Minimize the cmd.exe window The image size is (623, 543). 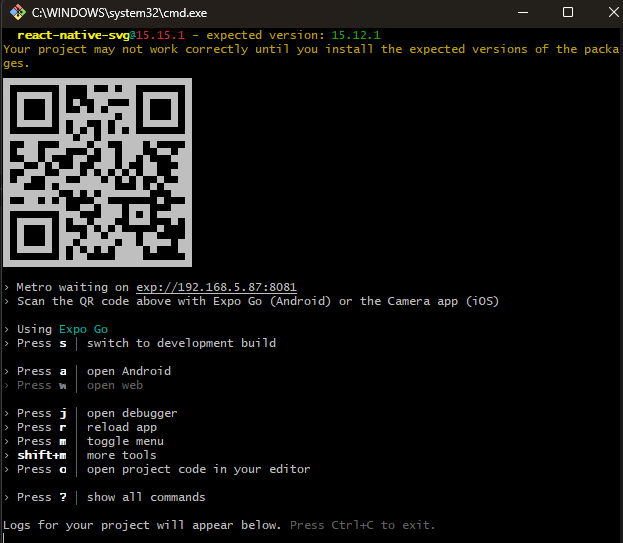[521, 13]
